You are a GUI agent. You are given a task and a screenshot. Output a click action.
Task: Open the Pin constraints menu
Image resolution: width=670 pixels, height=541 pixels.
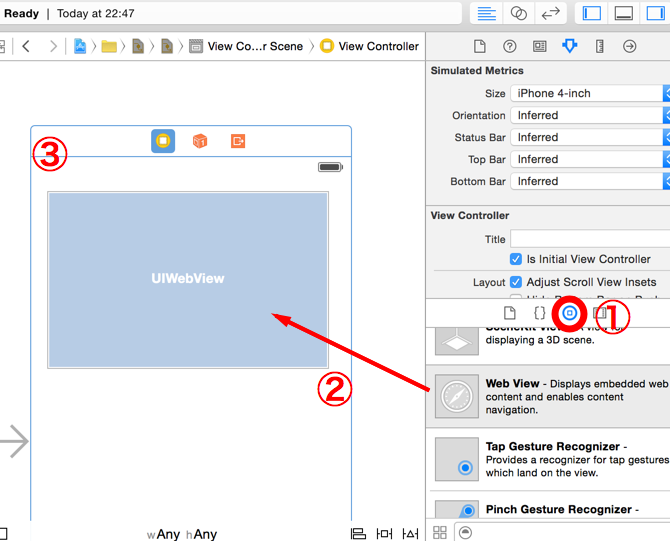point(384,534)
